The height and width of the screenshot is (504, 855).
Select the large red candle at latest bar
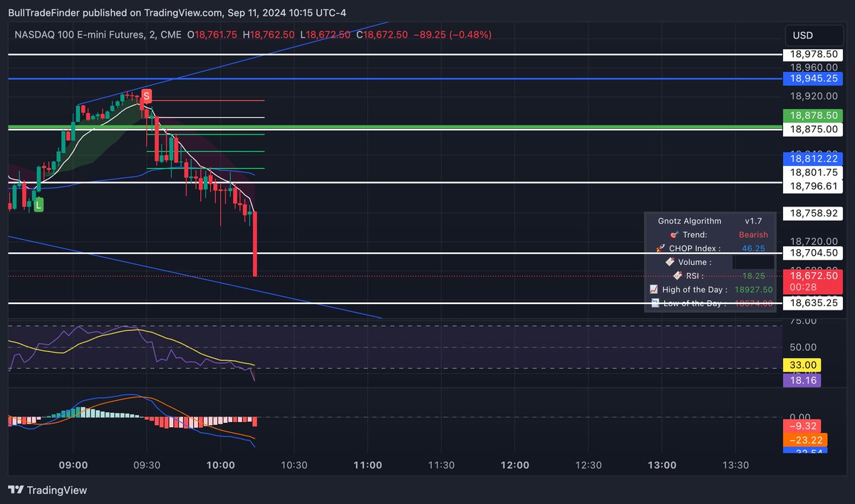tap(255, 243)
